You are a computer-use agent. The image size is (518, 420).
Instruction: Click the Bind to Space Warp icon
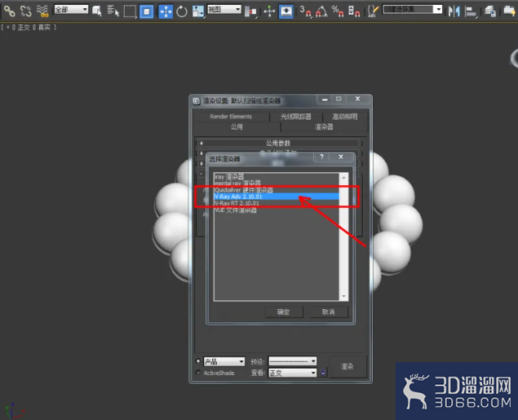pyautogui.click(x=42, y=11)
